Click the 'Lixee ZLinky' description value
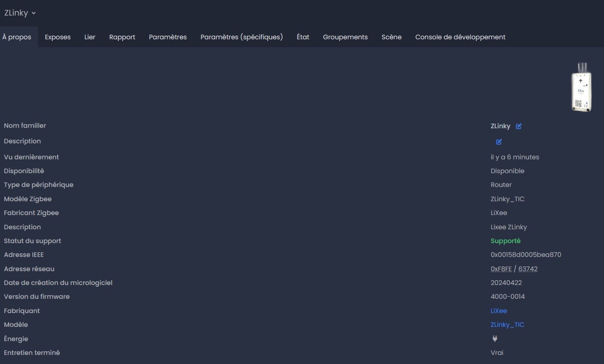604x364 pixels. pyautogui.click(x=509, y=227)
